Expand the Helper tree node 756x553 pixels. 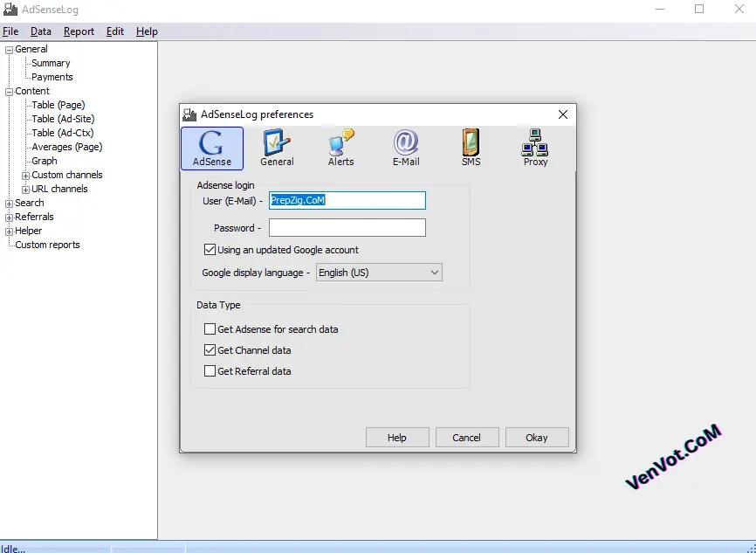point(9,232)
